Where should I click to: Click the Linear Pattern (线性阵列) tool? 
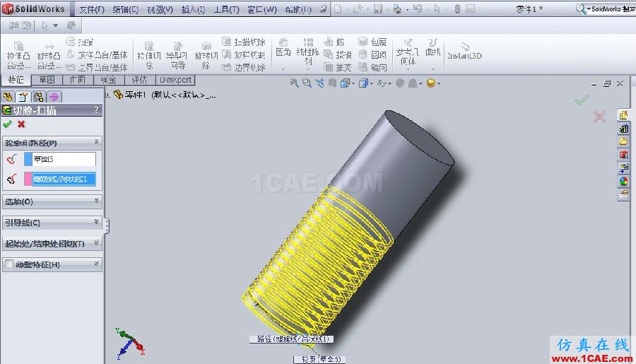coord(308,51)
